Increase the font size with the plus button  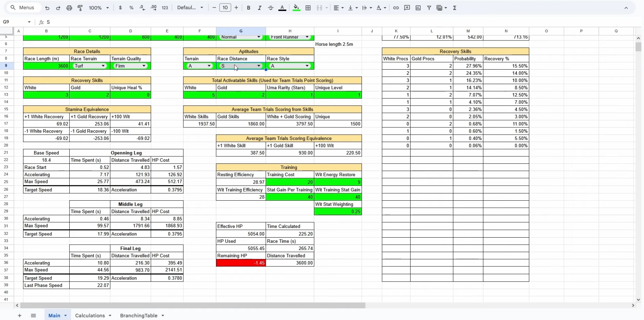[x=236, y=8]
